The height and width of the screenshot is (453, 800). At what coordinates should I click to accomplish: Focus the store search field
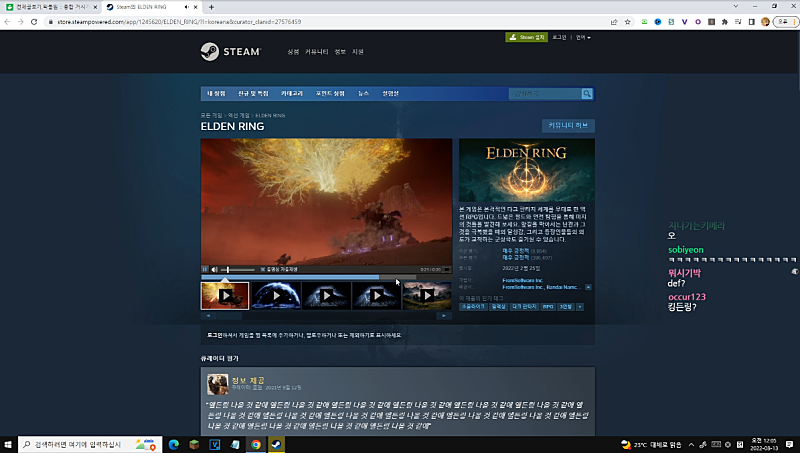point(545,94)
